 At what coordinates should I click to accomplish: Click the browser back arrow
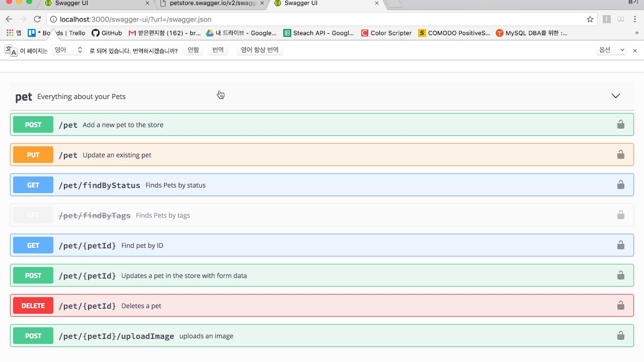9,19
